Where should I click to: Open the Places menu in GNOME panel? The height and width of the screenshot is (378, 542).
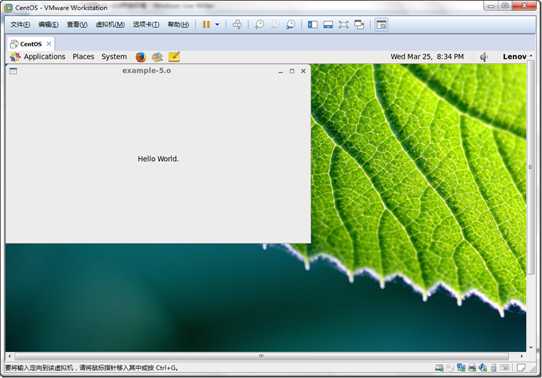click(x=83, y=57)
